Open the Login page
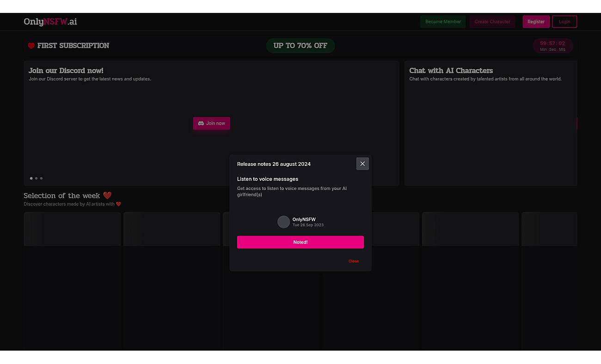 564,22
